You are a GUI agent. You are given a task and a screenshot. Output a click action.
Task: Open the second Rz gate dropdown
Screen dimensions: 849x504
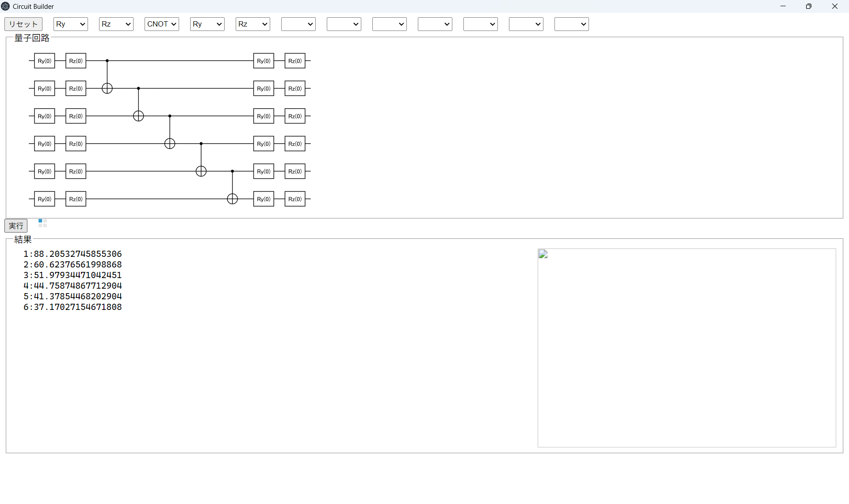253,24
